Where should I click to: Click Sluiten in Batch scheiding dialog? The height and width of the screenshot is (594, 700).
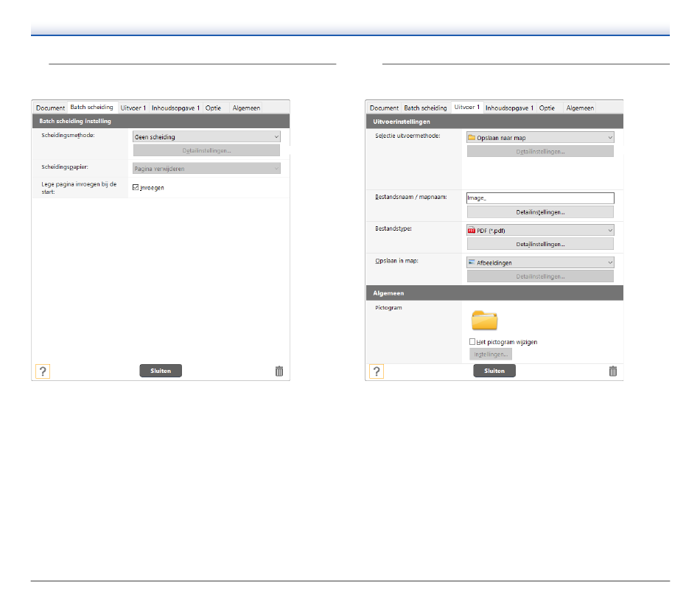point(161,371)
